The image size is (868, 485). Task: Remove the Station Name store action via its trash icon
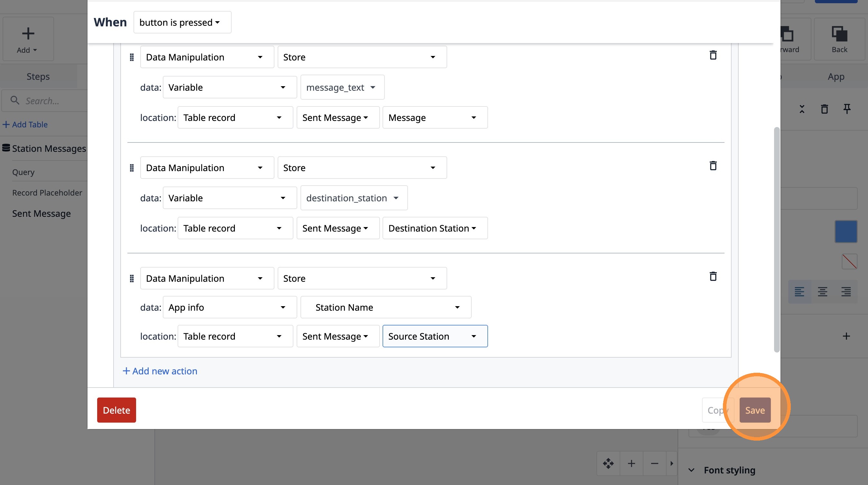(713, 277)
